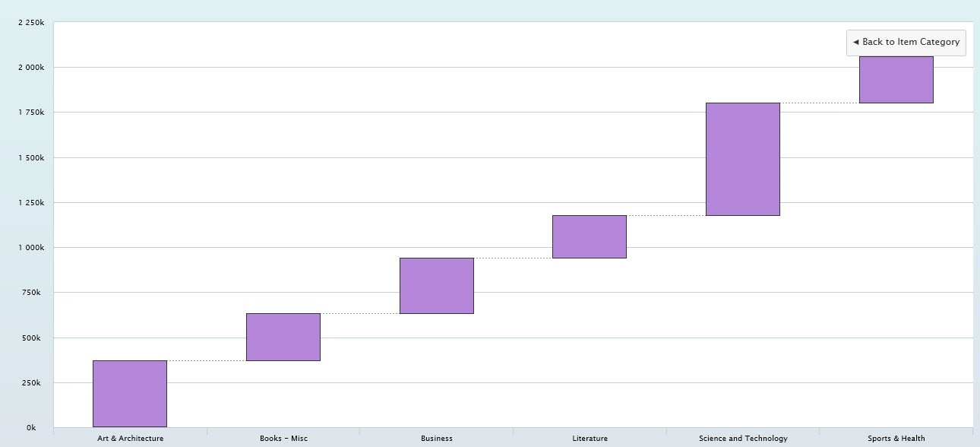Select the 750k y-axis value

pos(31,293)
